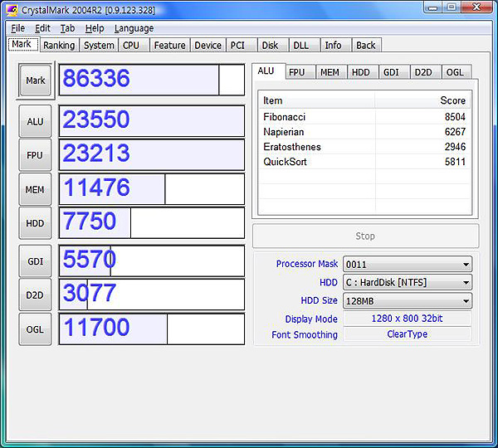This screenshot has height=448, width=498.
Task: Run the D2D benchmark button
Action: coord(35,295)
